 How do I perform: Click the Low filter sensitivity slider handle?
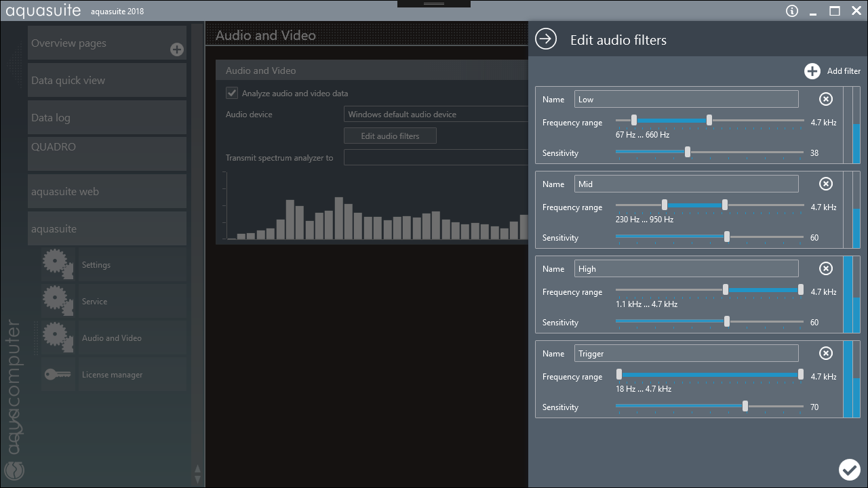(688, 152)
